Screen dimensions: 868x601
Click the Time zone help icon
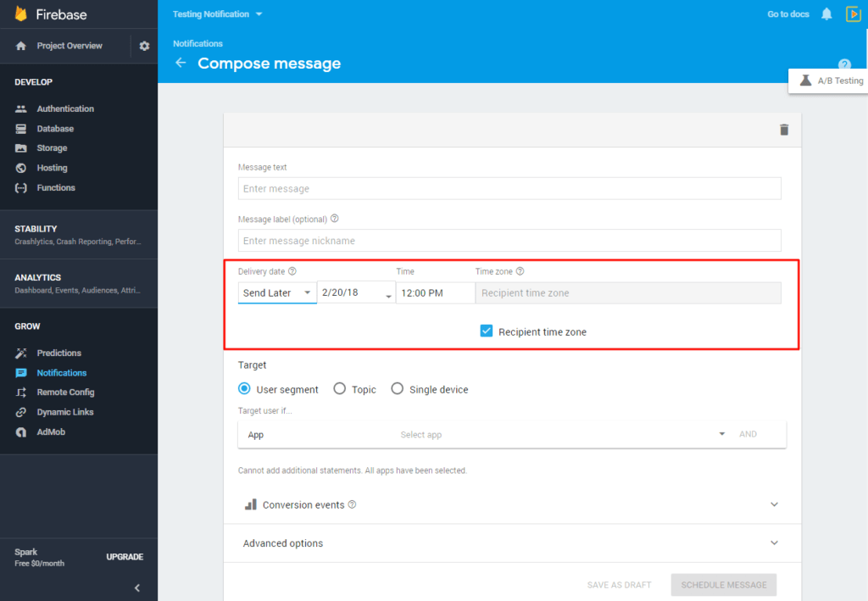click(520, 271)
